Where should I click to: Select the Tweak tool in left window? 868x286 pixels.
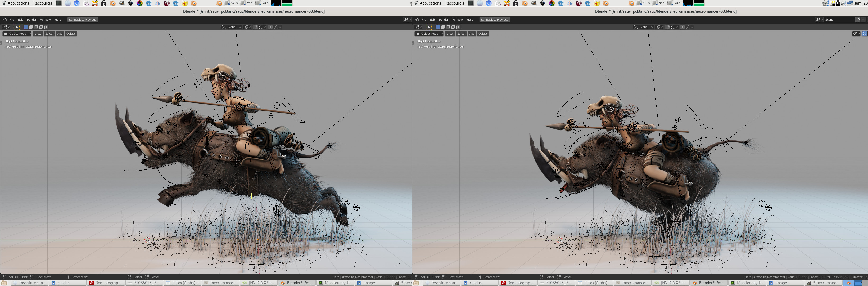(16, 27)
